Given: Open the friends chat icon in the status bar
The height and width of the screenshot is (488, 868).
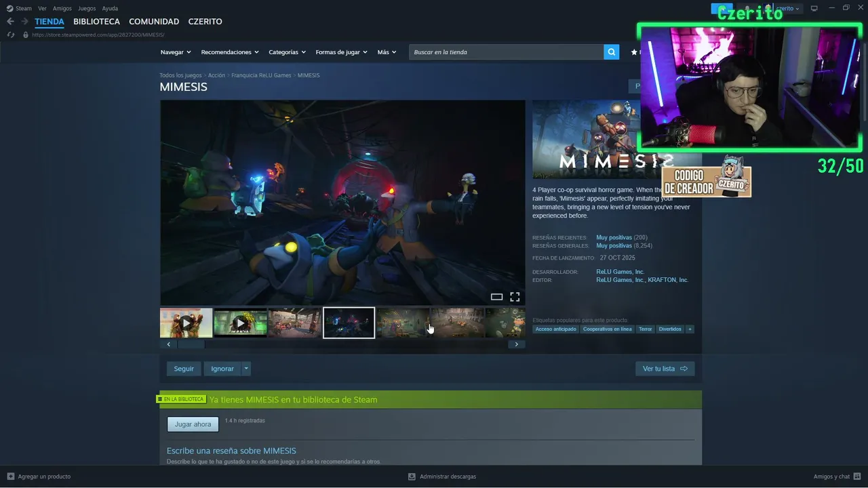Looking at the screenshot, I should tap(857, 476).
